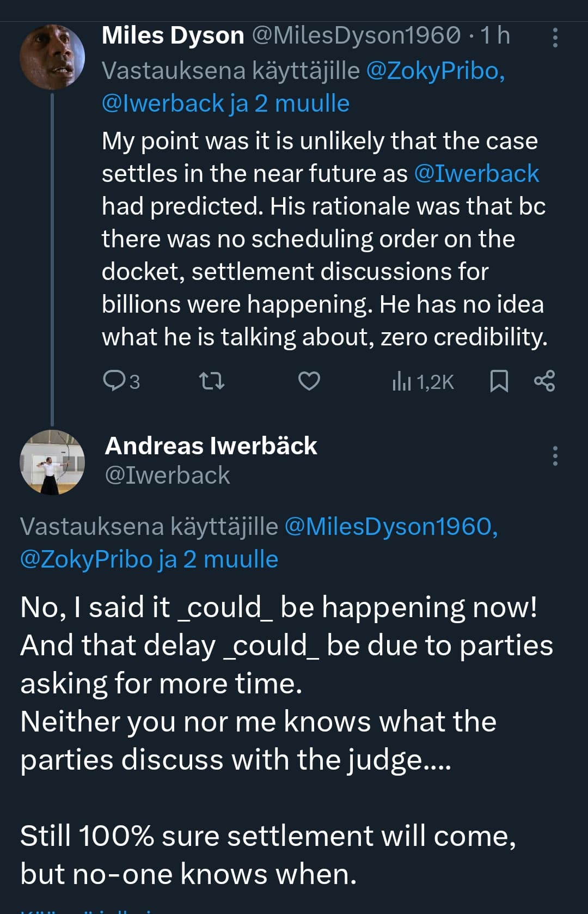Share Miles Dyson's tweet

[544, 381]
